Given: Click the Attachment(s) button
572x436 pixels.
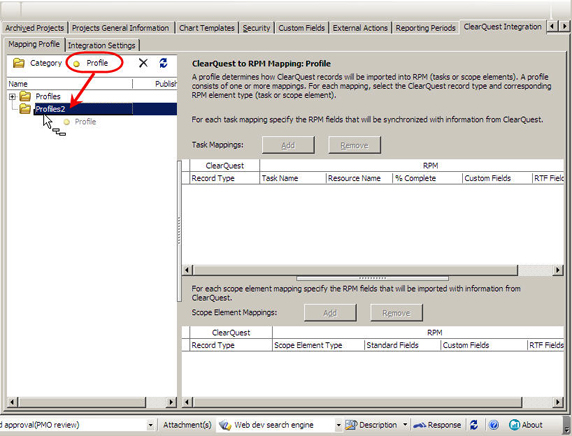Looking at the screenshot, I should pos(187,425).
